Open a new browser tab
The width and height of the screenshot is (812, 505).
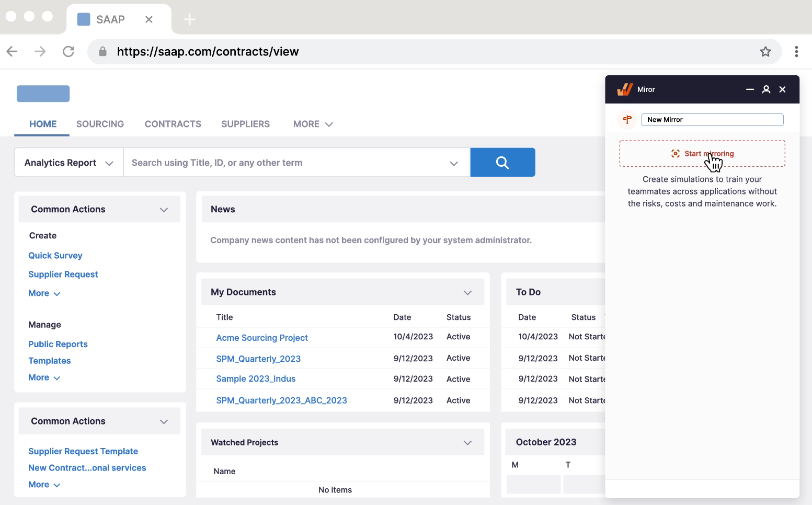point(189,20)
